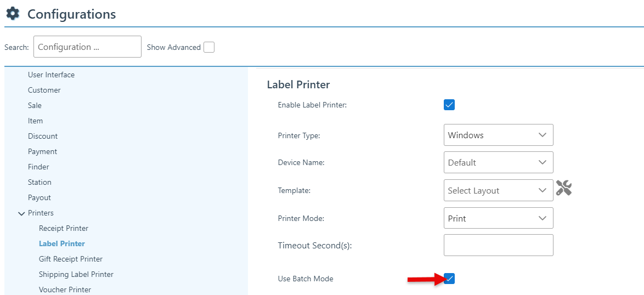Toggle the Show Advanced checkbox
The width and height of the screenshot is (644, 295).
[209, 47]
